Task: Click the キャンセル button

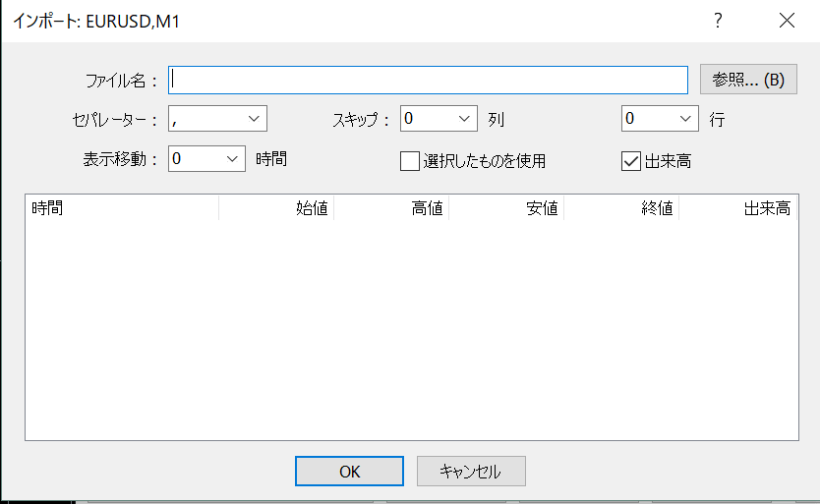Action: pyautogui.click(x=471, y=472)
